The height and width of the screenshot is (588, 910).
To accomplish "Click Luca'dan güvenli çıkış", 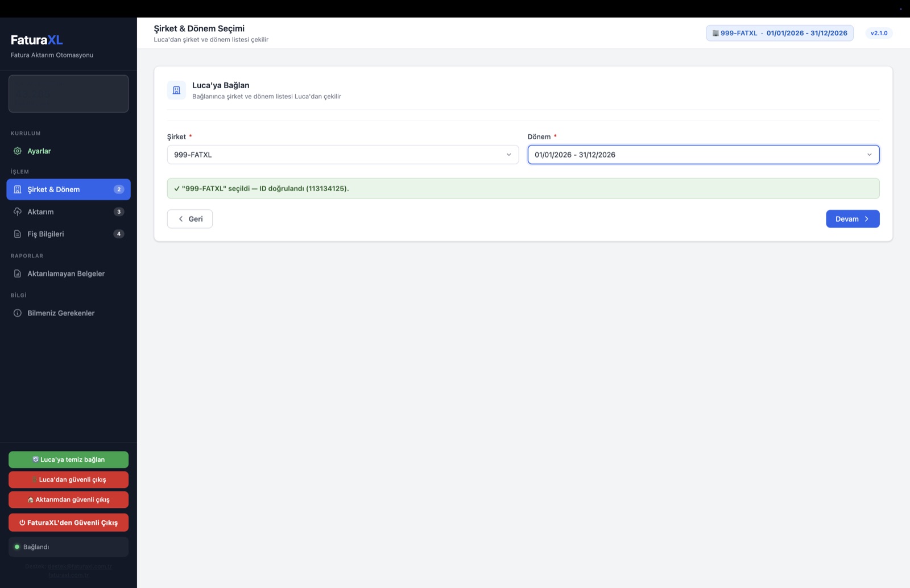I will pyautogui.click(x=68, y=479).
